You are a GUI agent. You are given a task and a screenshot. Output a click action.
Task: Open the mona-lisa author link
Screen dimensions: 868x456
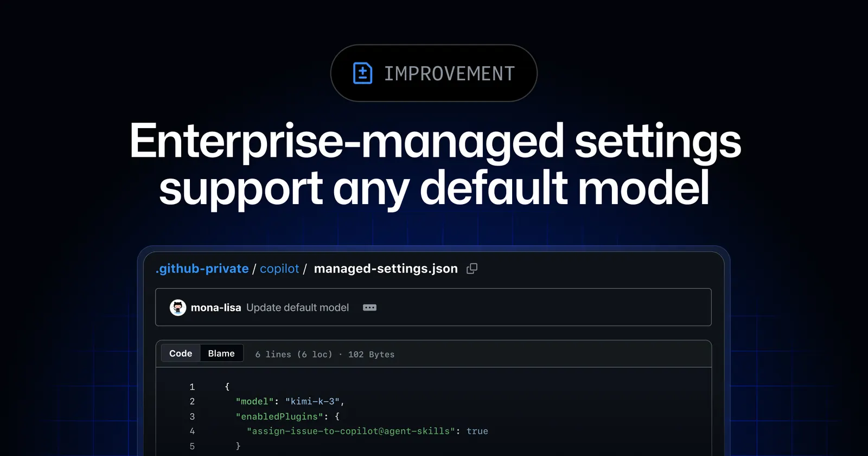pos(216,307)
